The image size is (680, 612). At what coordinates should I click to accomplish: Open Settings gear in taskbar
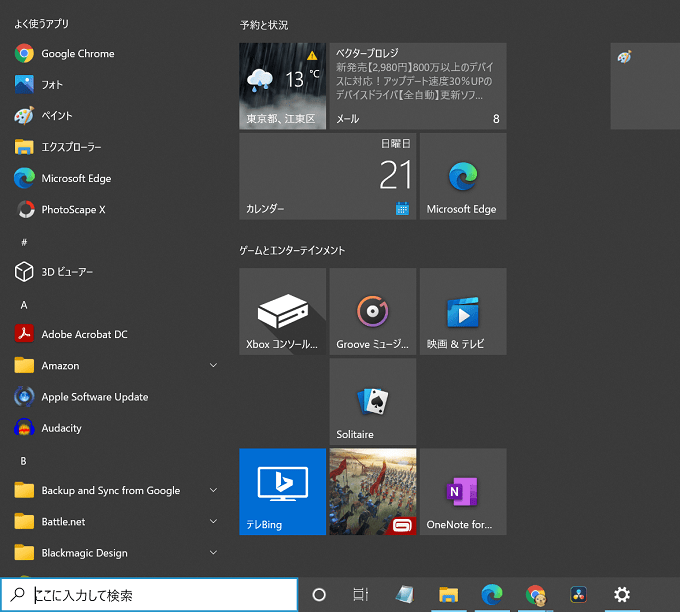[622, 595]
